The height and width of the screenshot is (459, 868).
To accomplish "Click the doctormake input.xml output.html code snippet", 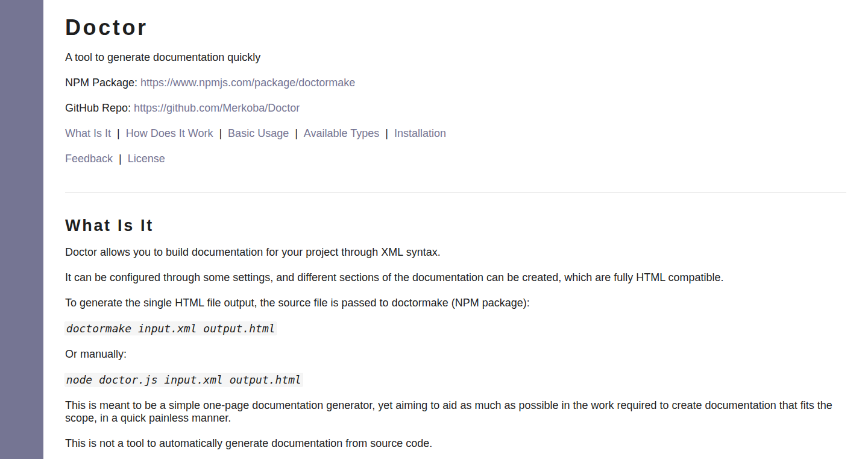I will [x=171, y=329].
